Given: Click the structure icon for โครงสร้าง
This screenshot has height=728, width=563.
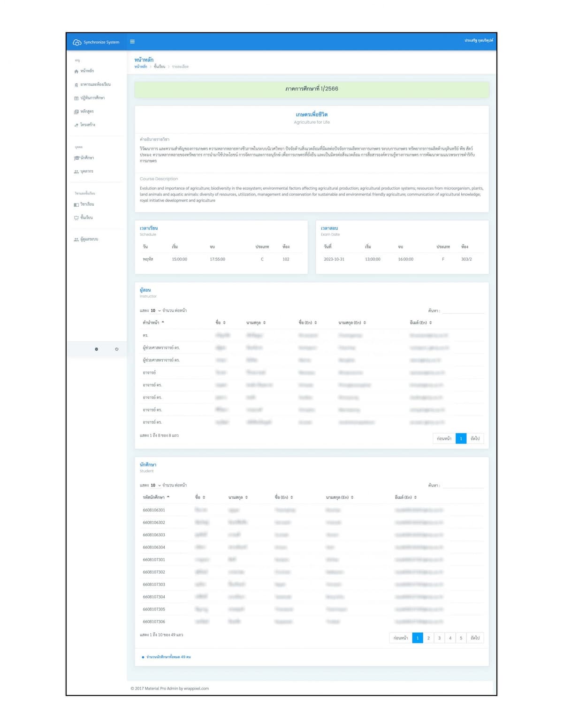Looking at the screenshot, I should coord(76,125).
